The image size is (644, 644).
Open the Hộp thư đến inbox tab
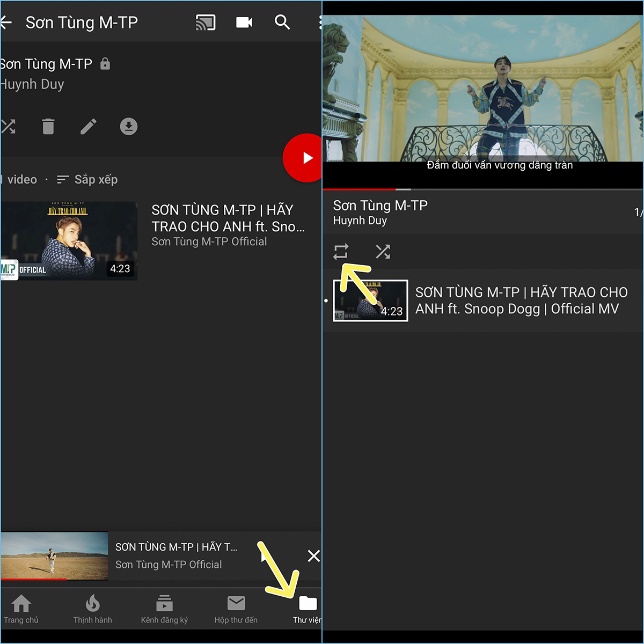coord(236,609)
